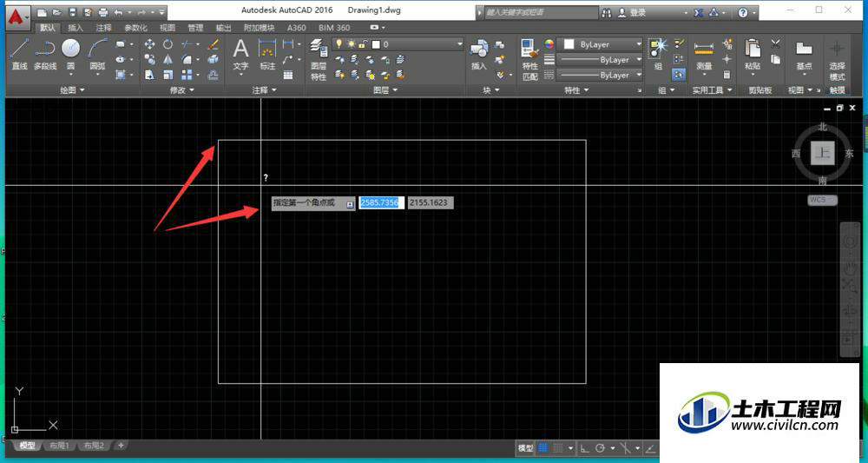Toggle group selection on/off button
Image resolution: width=868 pixels, height=463 pixels.
(679, 74)
